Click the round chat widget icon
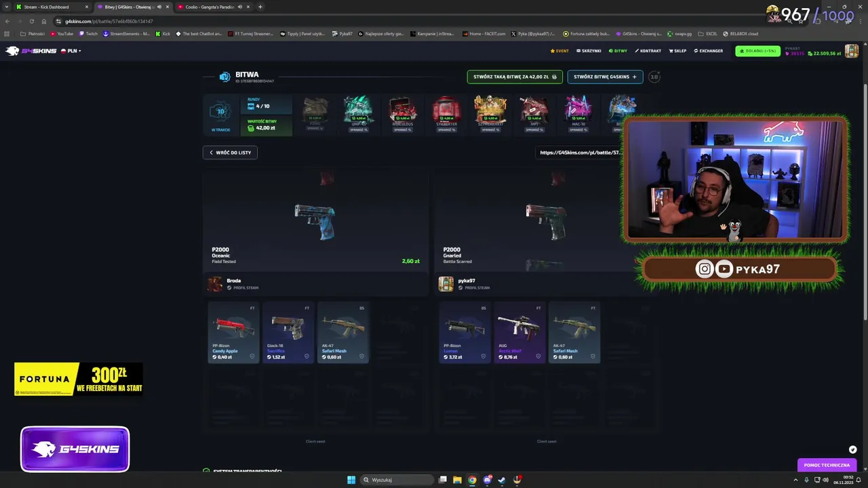This screenshot has width=868, height=488. (x=852, y=449)
